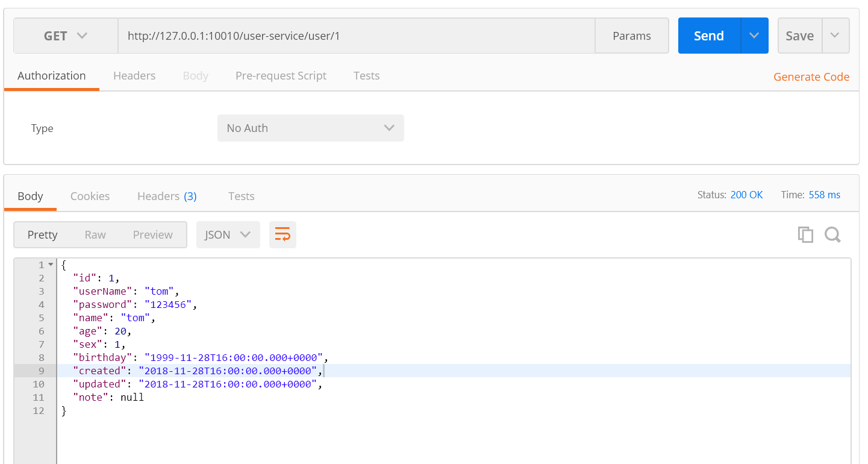The height and width of the screenshot is (464, 868).
Task: Open the Generate Code link
Action: point(811,77)
